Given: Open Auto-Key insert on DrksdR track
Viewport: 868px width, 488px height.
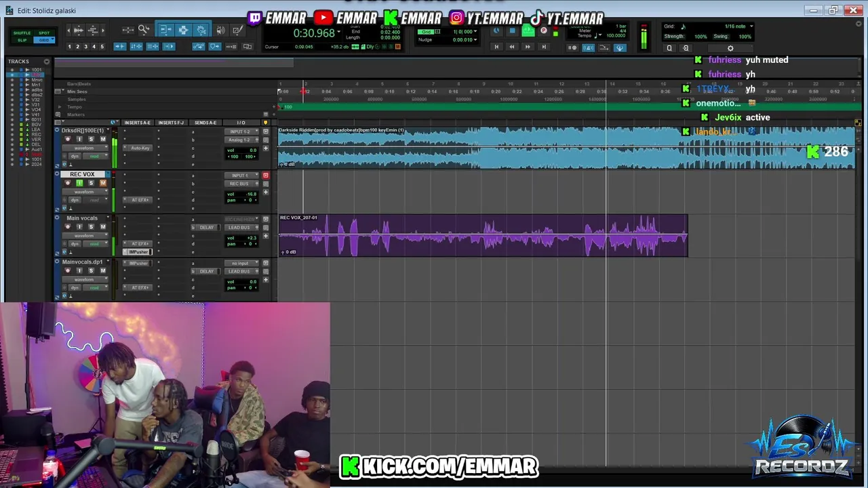Looking at the screenshot, I should [138, 148].
